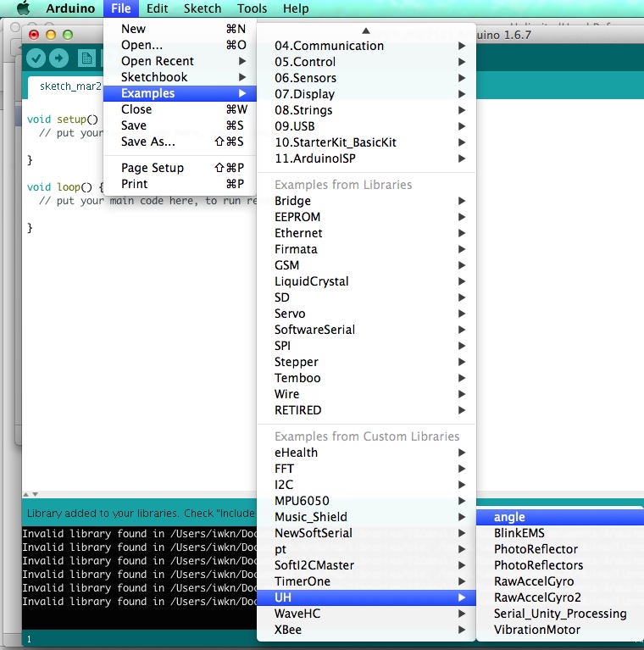Expand the 06.Sensors examples

tap(366, 78)
